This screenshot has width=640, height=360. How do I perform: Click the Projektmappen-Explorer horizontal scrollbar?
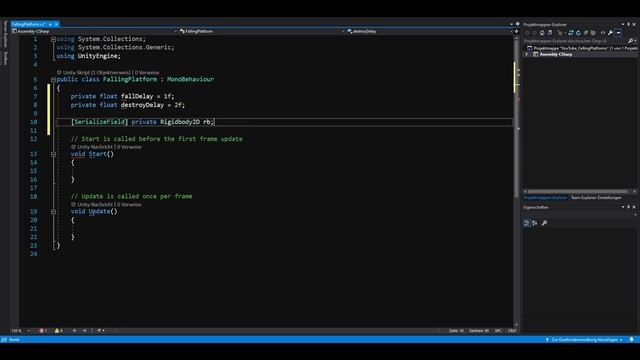(578, 191)
